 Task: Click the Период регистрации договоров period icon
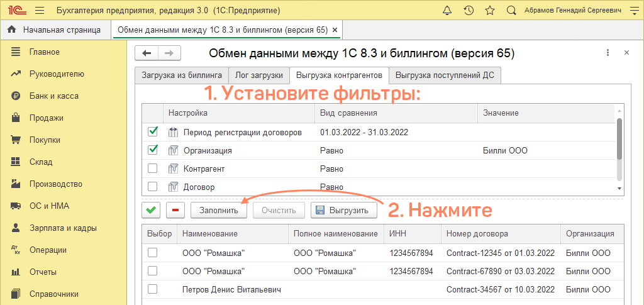click(x=173, y=132)
